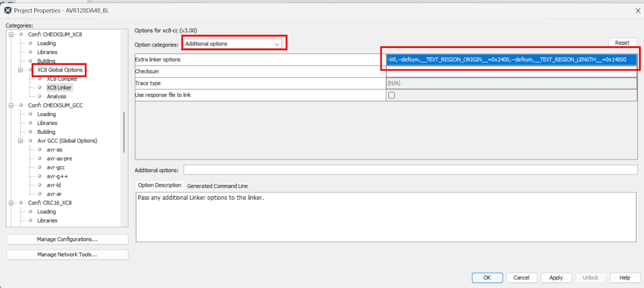Select the Option Description tab
The width and height of the screenshot is (644, 288).
(160, 185)
